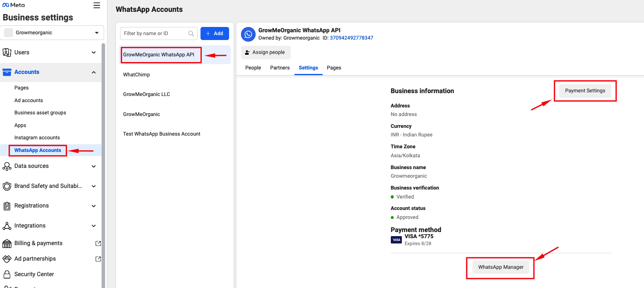644x288 pixels.
Task: Click the Registrations clipboard icon
Action: (7, 206)
